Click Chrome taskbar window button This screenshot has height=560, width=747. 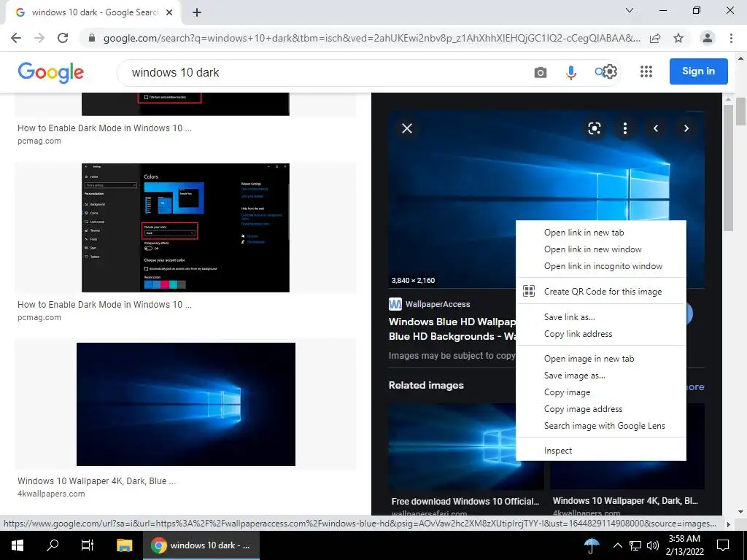201,545
